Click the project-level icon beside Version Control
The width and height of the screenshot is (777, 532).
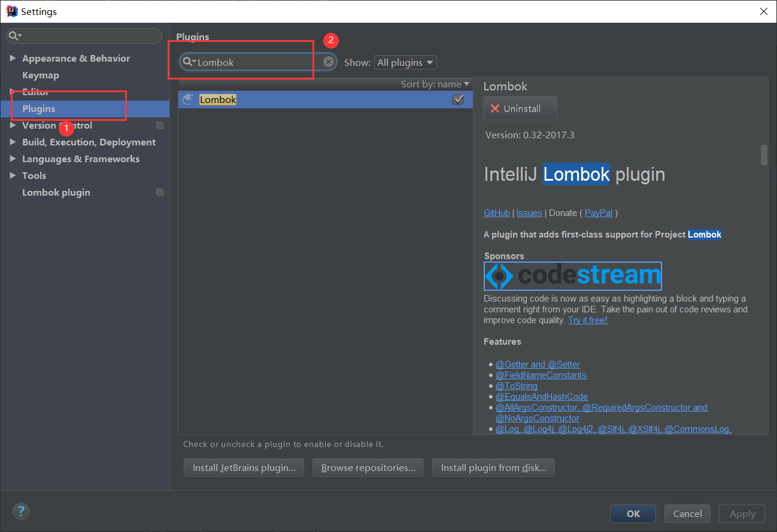tap(159, 125)
